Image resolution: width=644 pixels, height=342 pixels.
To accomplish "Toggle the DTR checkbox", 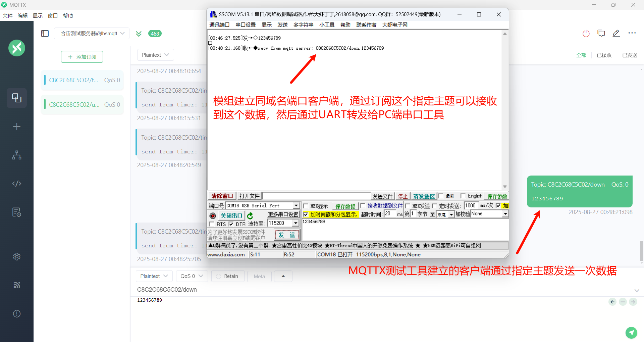I will pos(231,224).
